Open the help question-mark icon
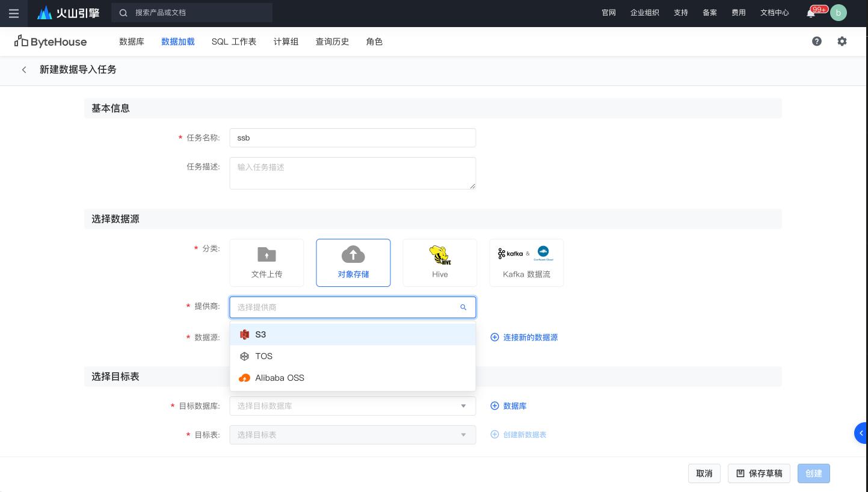This screenshot has width=868, height=492. click(x=817, y=42)
